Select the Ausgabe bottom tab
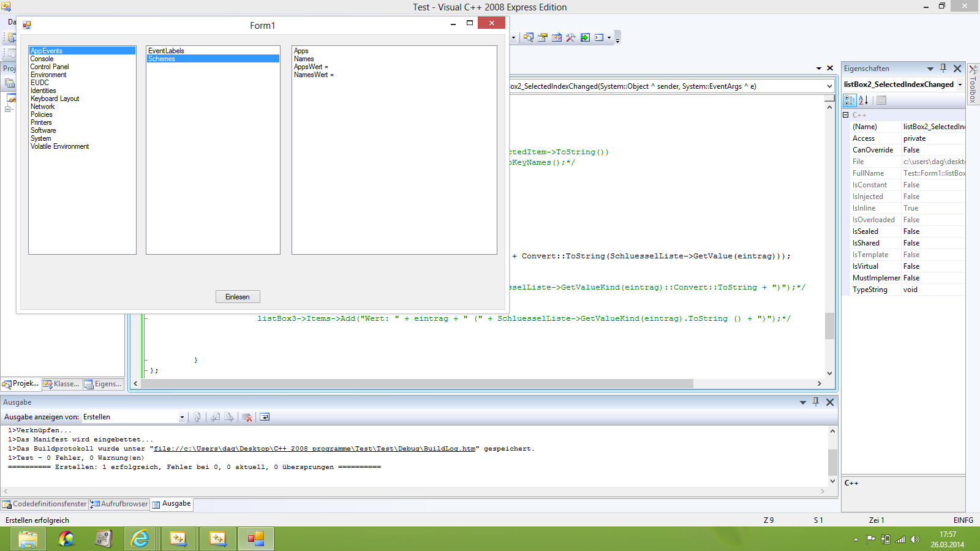 coord(171,504)
